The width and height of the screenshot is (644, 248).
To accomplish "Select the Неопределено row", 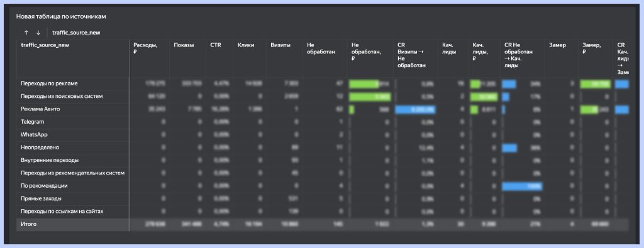I will pos(323,148).
